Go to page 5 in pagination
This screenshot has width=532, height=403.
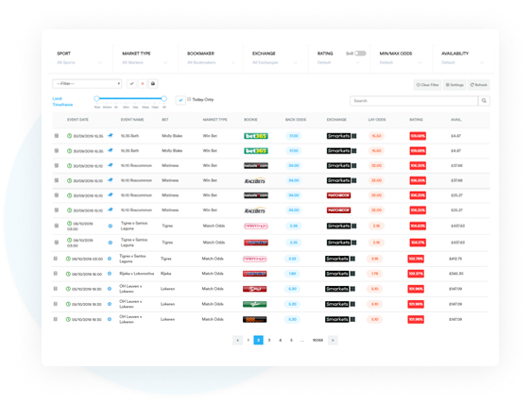291,341
